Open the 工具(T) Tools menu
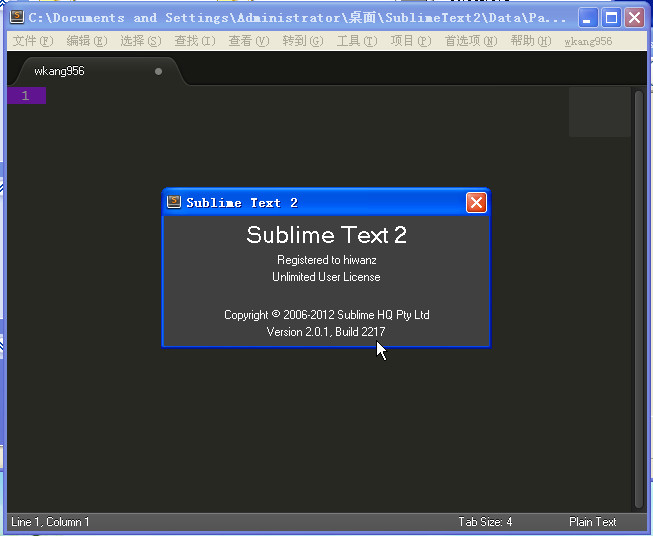 click(x=357, y=41)
